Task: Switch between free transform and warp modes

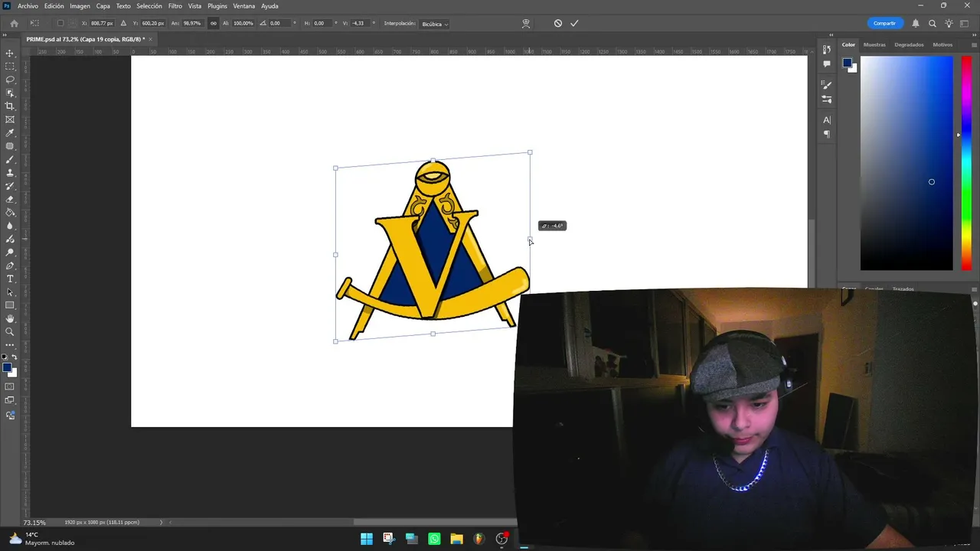Action: coord(526,24)
